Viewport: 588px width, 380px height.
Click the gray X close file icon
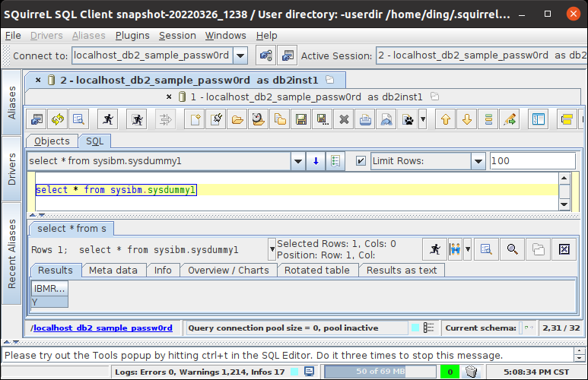tap(344, 119)
